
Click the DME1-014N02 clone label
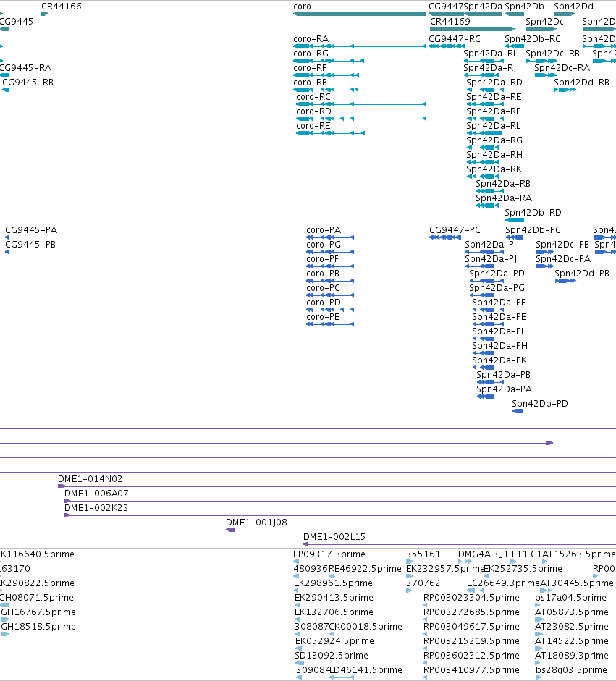tap(90, 478)
